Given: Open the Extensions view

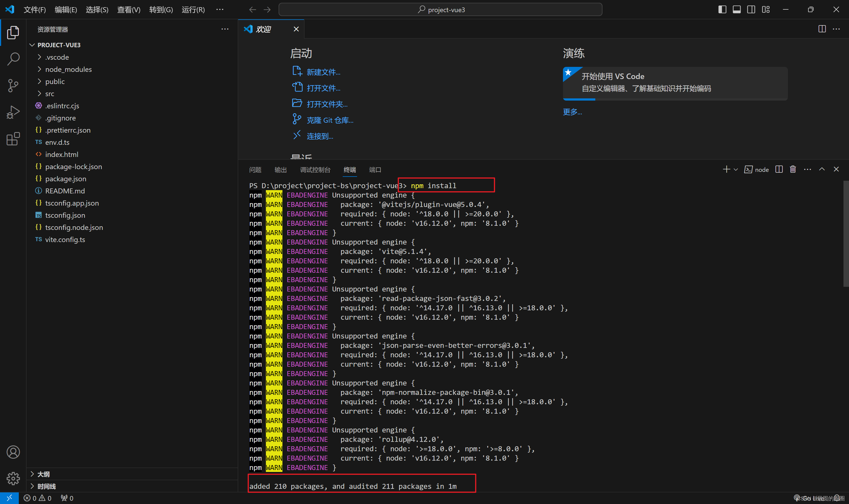Looking at the screenshot, I should point(13,139).
